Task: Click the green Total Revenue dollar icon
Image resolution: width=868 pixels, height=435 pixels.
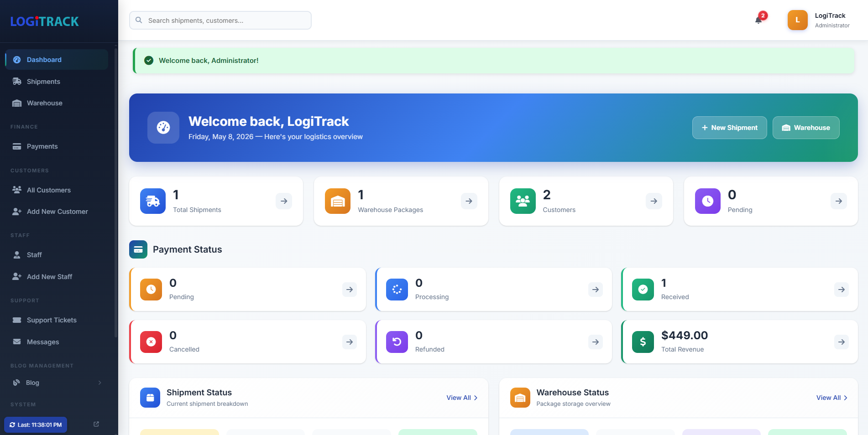Action: pyautogui.click(x=643, y=342)
